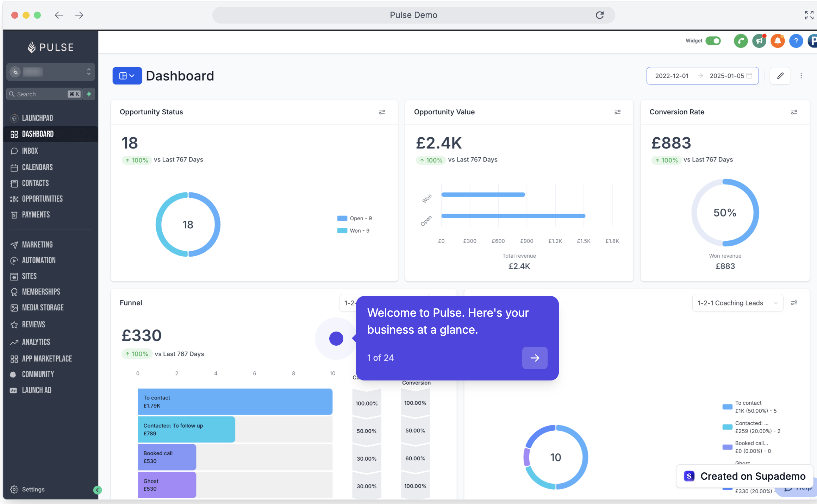Click the pencil edit dashboard icon
Screen dimensions: 817x504
click(780, 76)
